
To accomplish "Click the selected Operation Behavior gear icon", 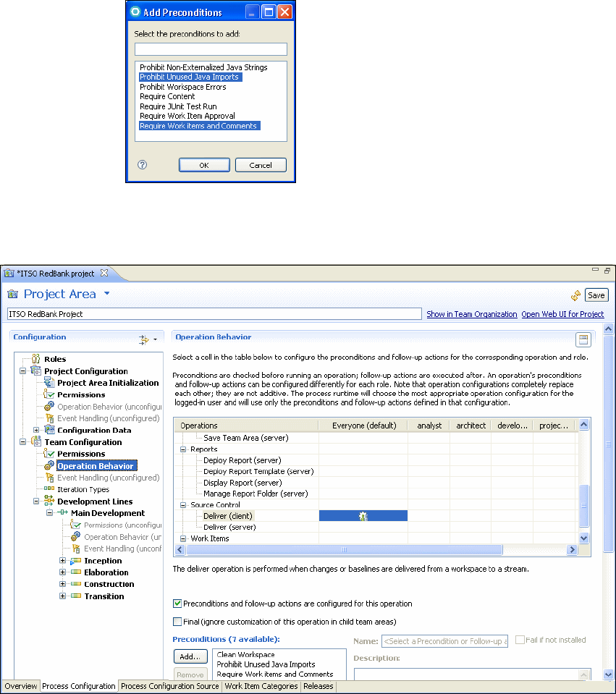I will point(49,465).
